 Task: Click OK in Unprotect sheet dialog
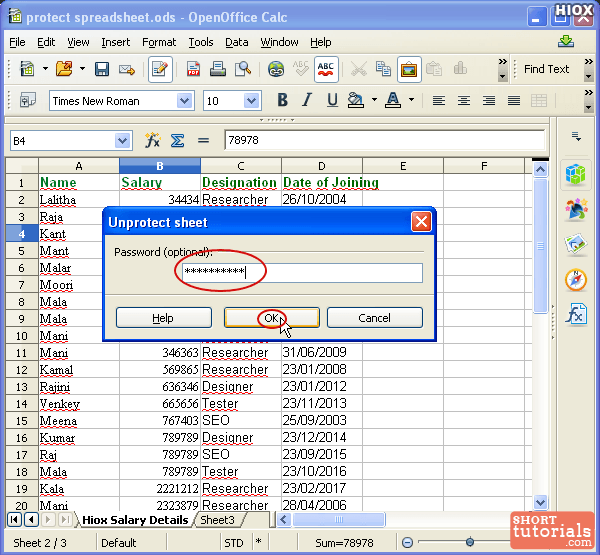272,318
